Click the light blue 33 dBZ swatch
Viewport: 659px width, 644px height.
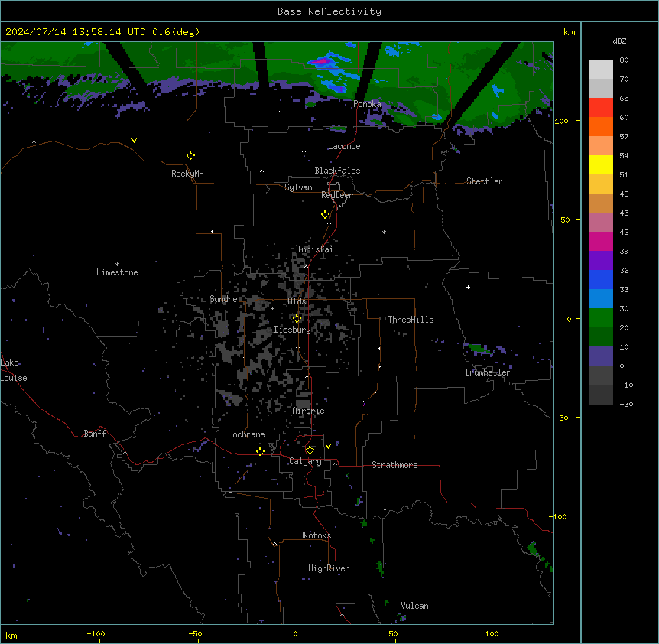coord(601,299)
